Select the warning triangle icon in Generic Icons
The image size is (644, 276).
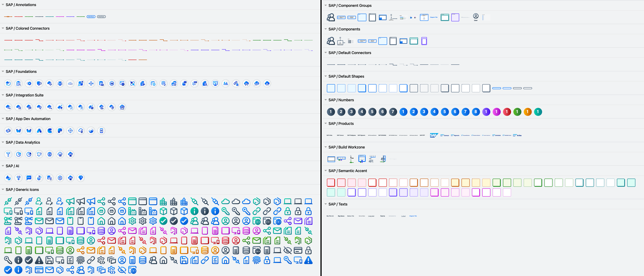pos(308,260)
